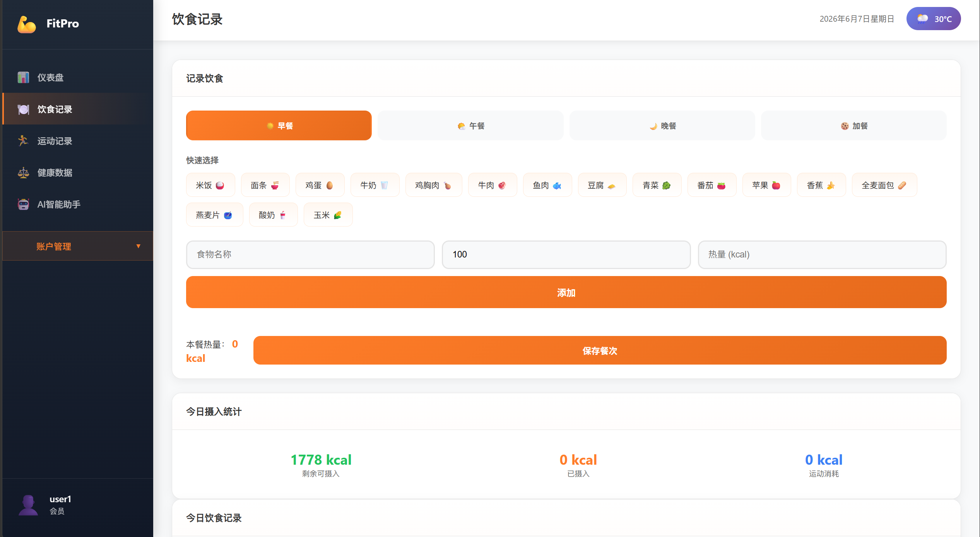Viewport: 980px width, 537px height.
Task: Go to 运动记录 sidebar entry
Action: click(78, 141)
